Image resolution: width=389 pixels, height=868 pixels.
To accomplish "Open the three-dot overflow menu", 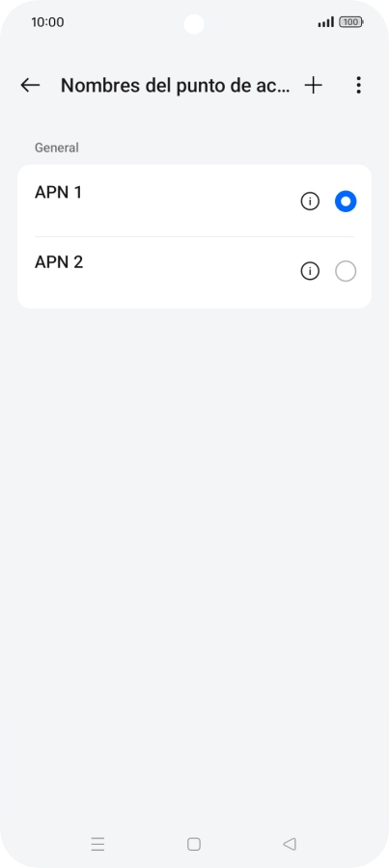I will point(358,85).
